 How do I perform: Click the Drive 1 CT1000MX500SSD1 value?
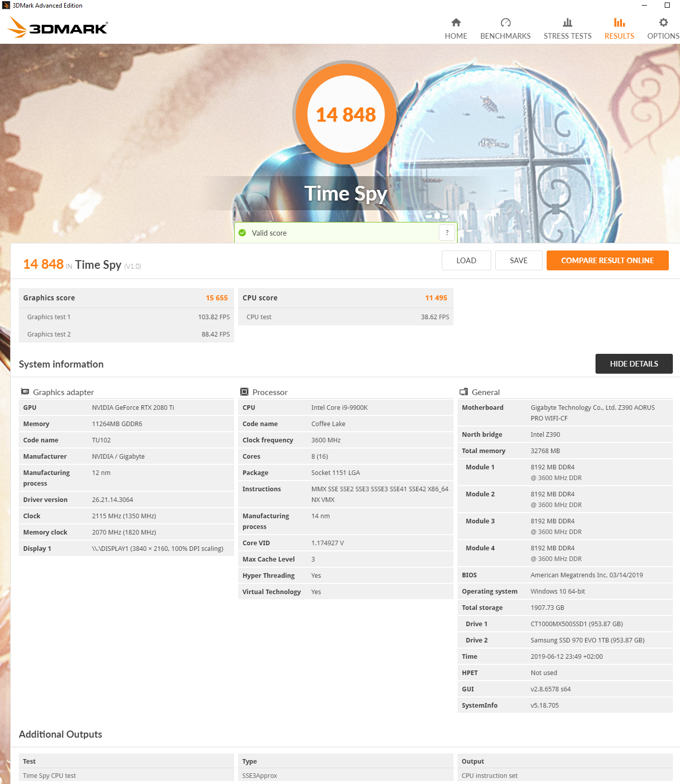(x=577, y=624)
